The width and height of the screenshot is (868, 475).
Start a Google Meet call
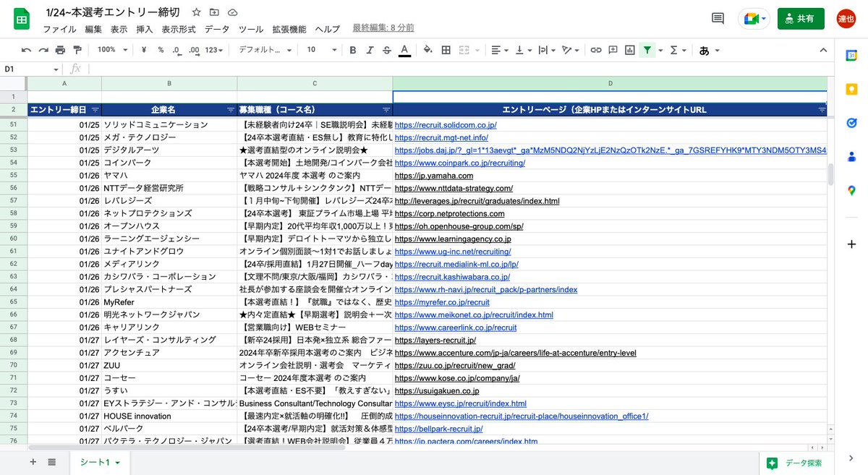point(754,19)
